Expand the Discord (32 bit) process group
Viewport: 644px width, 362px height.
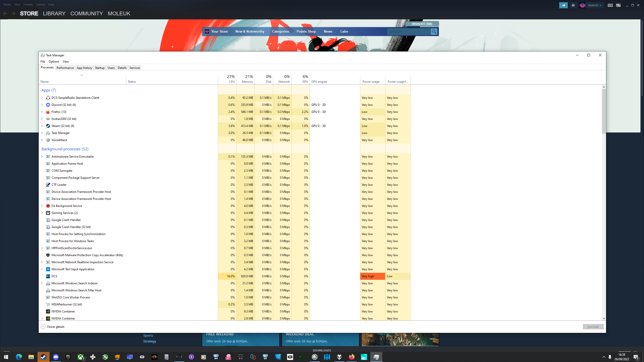pos(42,105)
